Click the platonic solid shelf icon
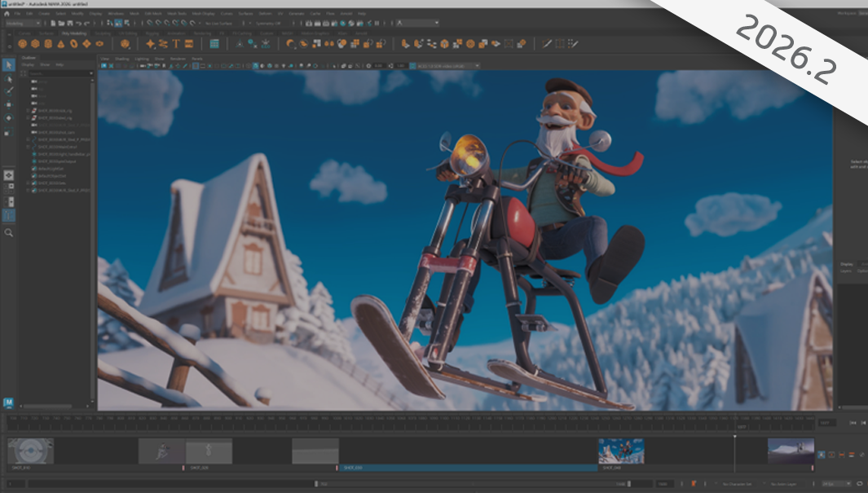This screenshot has height=493, width=868. [x=126, y=44]
